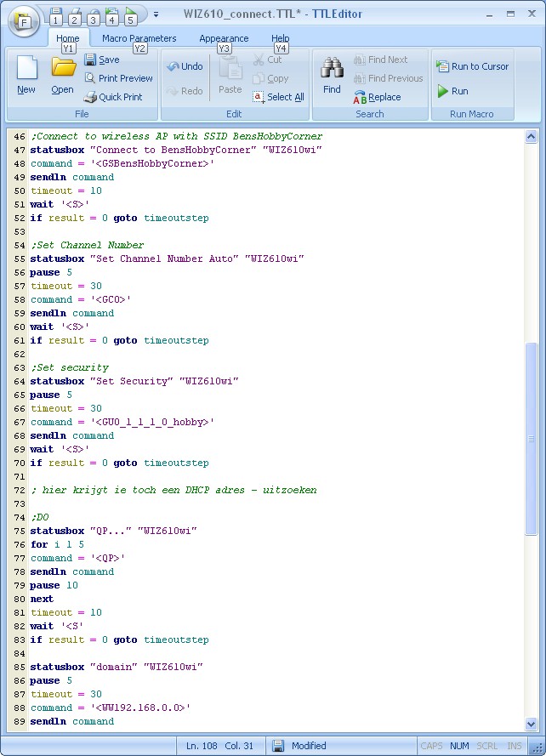Click the window resize grip in corner

point(537,747)
